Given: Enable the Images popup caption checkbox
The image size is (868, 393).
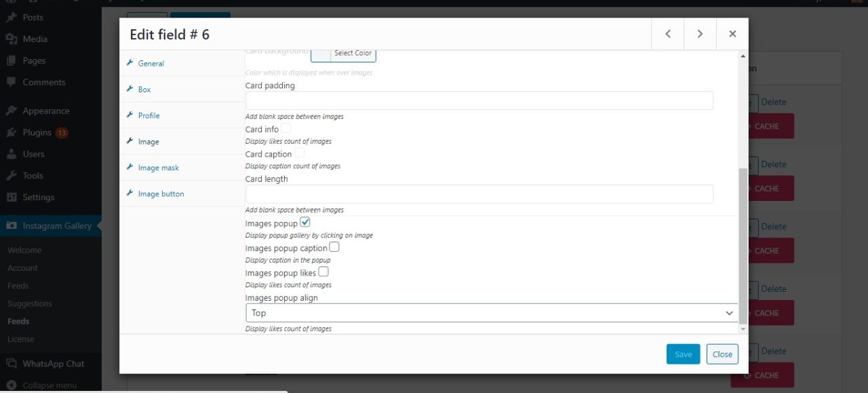Looking at the screenshot, I should pyautogui.click(x=334, y=248).
